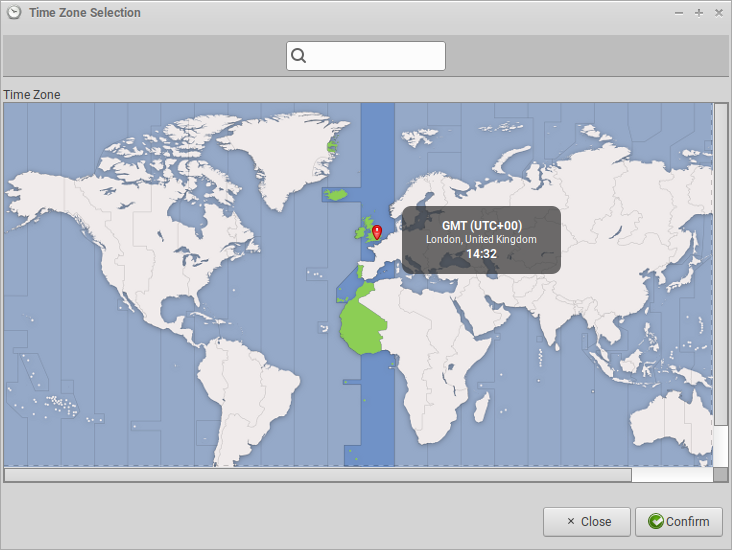Click the vertical scrollbar beside the map
This screenshot has height=550, width=732.
pos(721,264)
